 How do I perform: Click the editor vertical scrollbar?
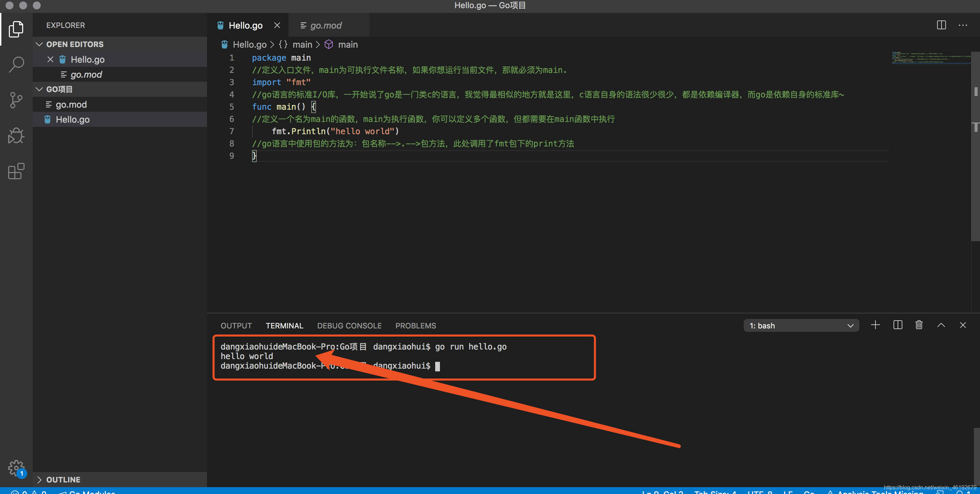point(976,146)
